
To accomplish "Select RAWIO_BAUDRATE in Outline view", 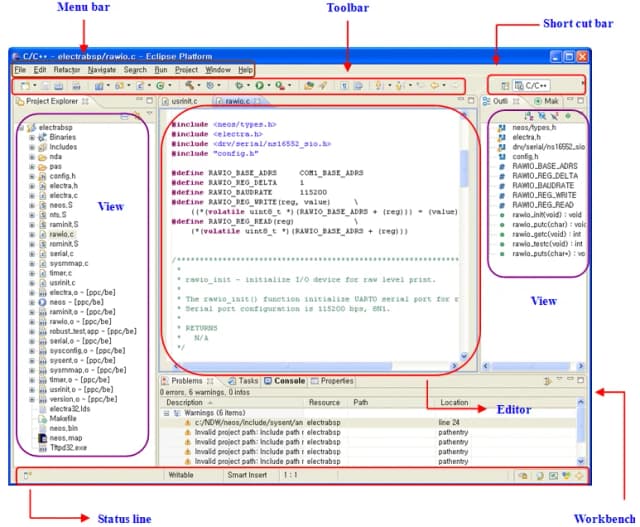I will point(543,186).
